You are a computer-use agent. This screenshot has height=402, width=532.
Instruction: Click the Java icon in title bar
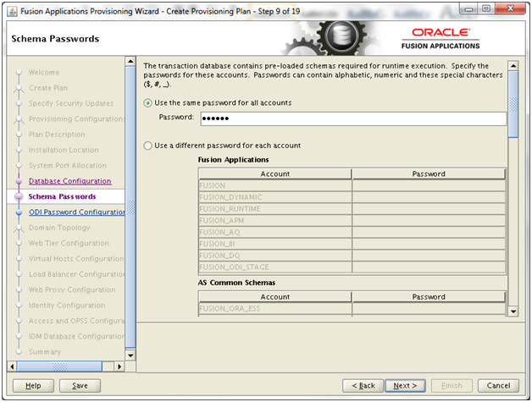[x=12, y=12]
